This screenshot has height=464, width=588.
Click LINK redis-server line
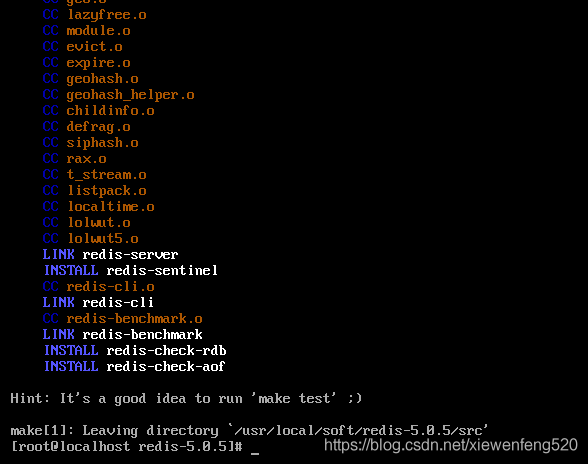110,254
